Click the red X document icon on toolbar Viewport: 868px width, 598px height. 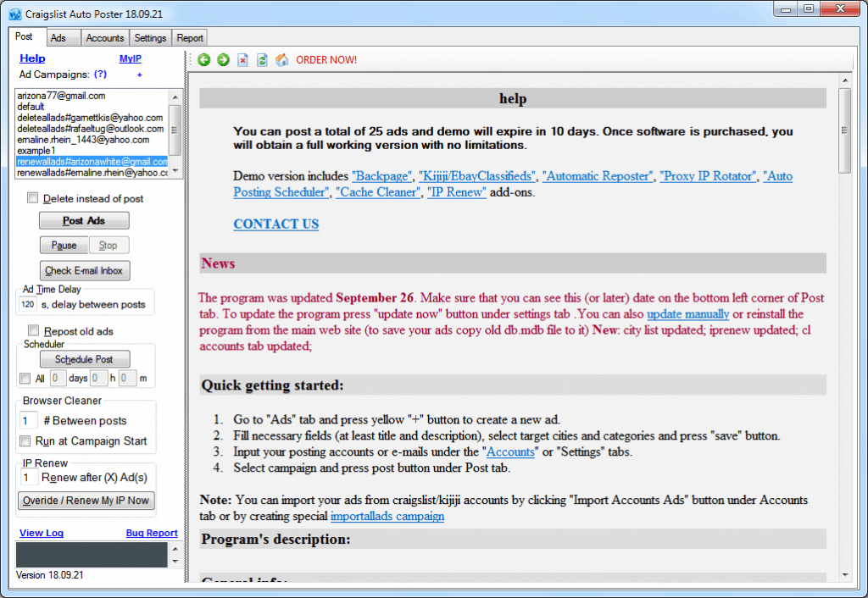point(242,60)
